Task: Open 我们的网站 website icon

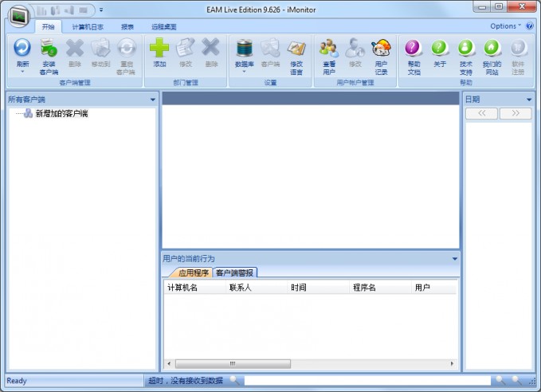Action: (x=492, y=48)
